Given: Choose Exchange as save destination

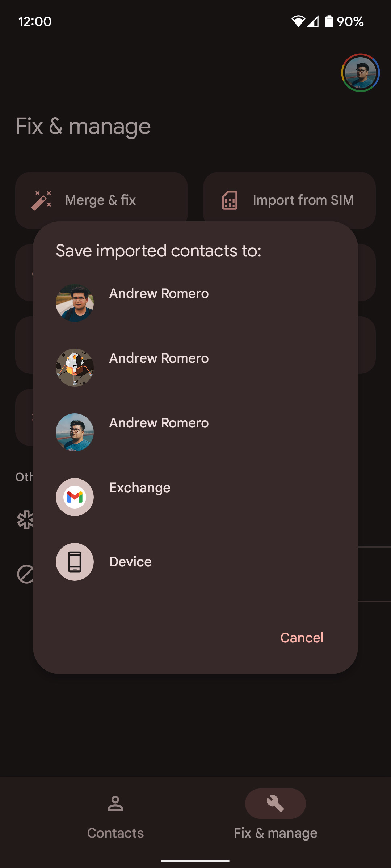Looking at the screenshot, I should pyautogui.click(x=139, y=488).
